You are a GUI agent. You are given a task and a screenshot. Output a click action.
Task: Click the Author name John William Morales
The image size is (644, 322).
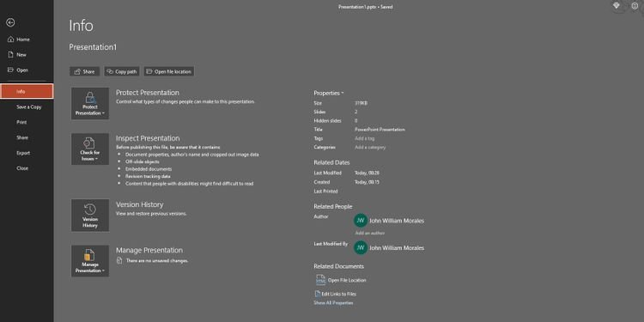click(397, 221)
